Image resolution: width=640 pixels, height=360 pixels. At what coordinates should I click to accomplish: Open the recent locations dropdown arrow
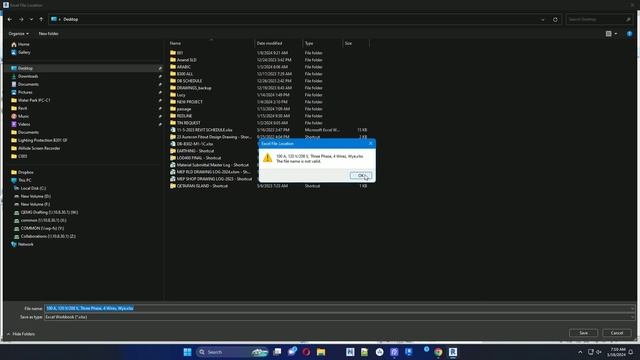31,19
